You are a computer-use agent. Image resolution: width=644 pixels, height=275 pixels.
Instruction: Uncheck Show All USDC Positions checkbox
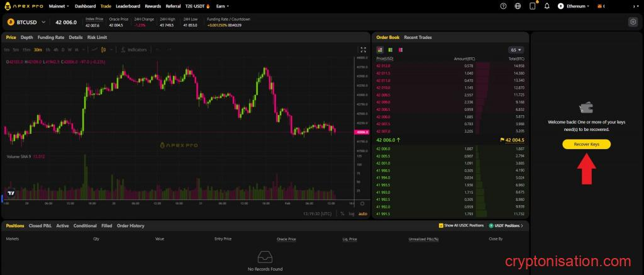[441, 225]
